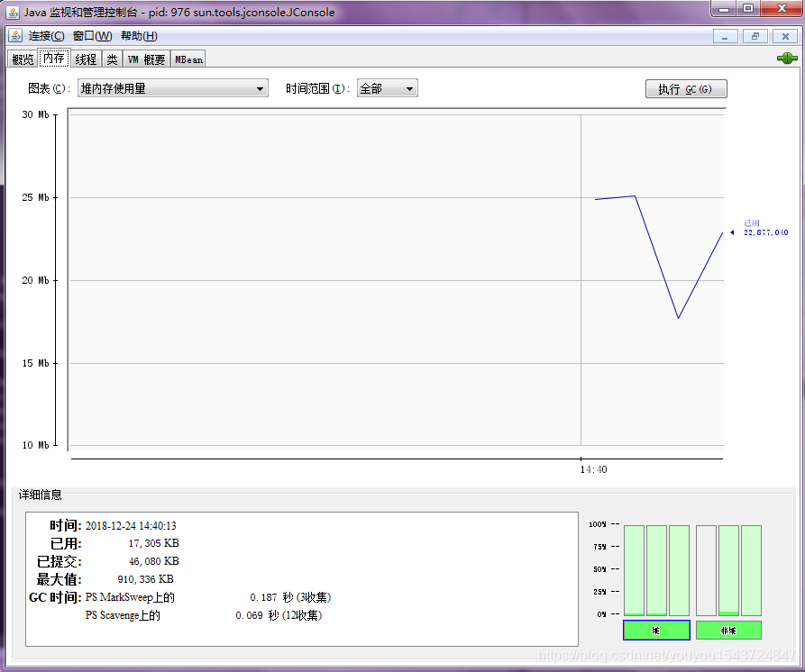Click the green 非堆 non-heap button
Viewport: 805px width, 672px height.
(728, 630)
